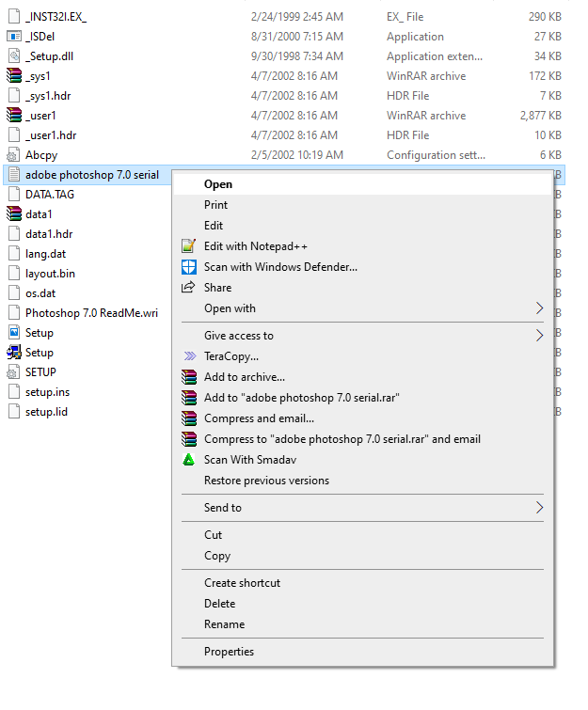Viewport: 588px width, 710px height.
Task: Select Edit with Notepad++
Action: 362,245
